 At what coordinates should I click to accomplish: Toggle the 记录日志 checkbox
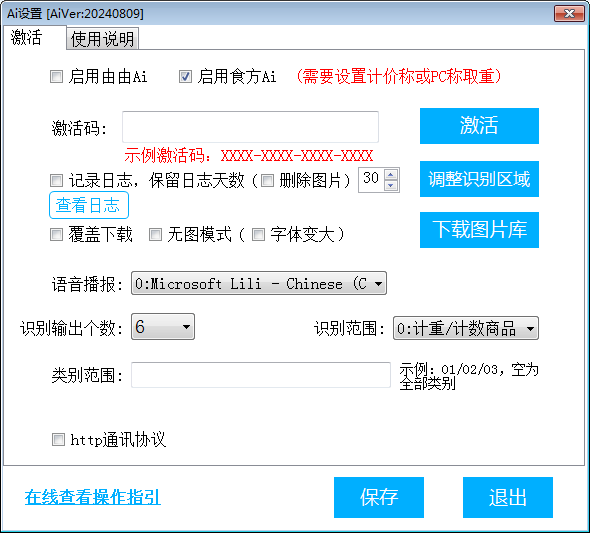[56, 181]
